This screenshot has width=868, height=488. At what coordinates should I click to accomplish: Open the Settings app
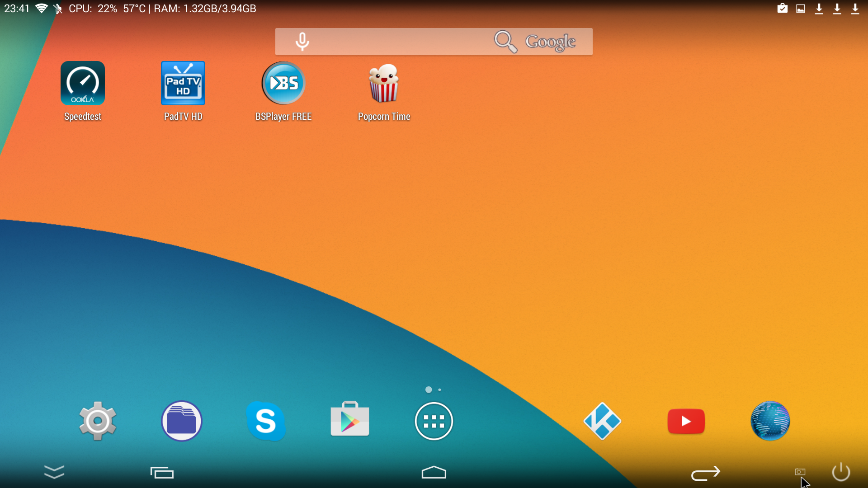coord(97,421)
